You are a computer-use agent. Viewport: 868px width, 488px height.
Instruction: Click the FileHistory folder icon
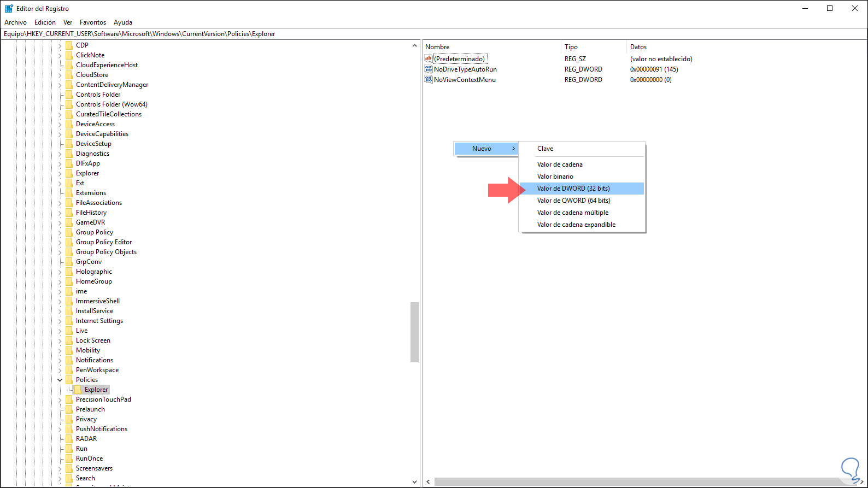click(69, 213)
